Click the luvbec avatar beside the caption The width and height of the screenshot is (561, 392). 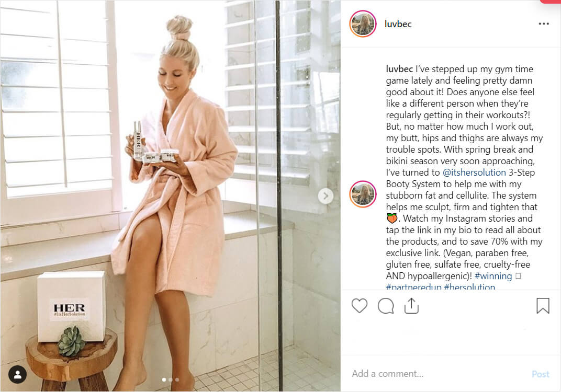(x=363, y=194)
